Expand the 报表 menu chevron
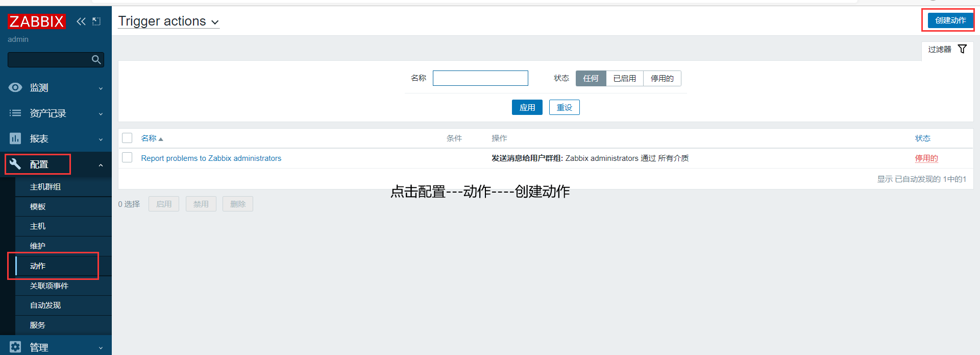Viewport: 980px width, 355px height. pyautogui.click(x=101, y=139)
